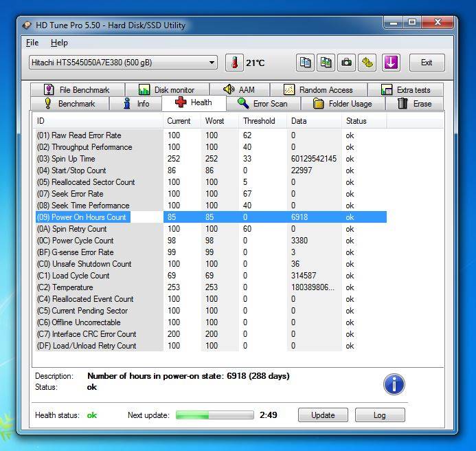
Task: Select the (0A) Spin Retry Count row
Action: click(211, 229)
